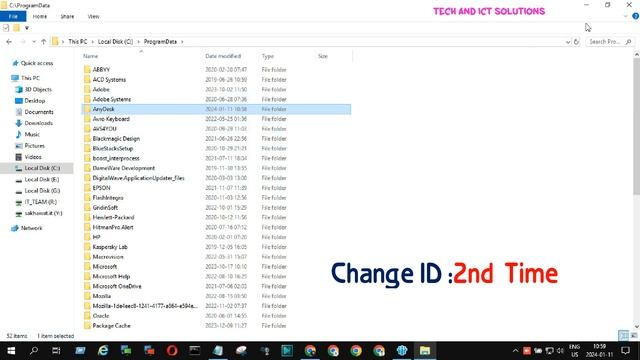Select Local Disk (E:) in sidebar

[x=37, y=179]
